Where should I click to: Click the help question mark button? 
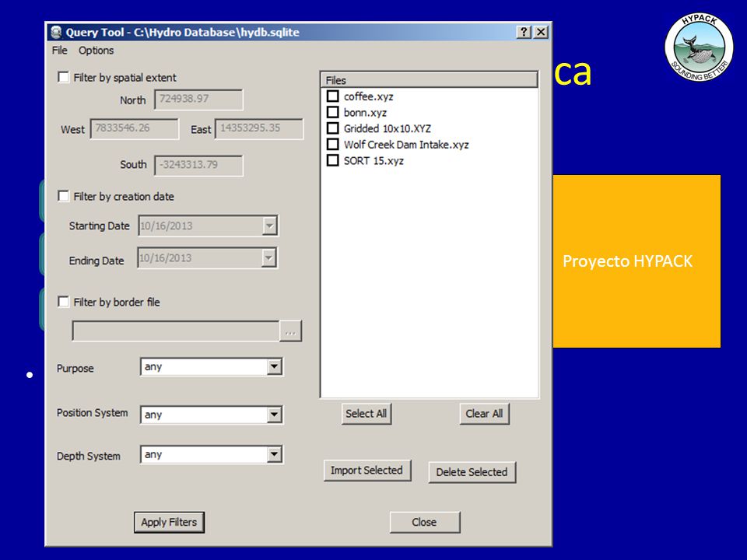tap(524, 32)
